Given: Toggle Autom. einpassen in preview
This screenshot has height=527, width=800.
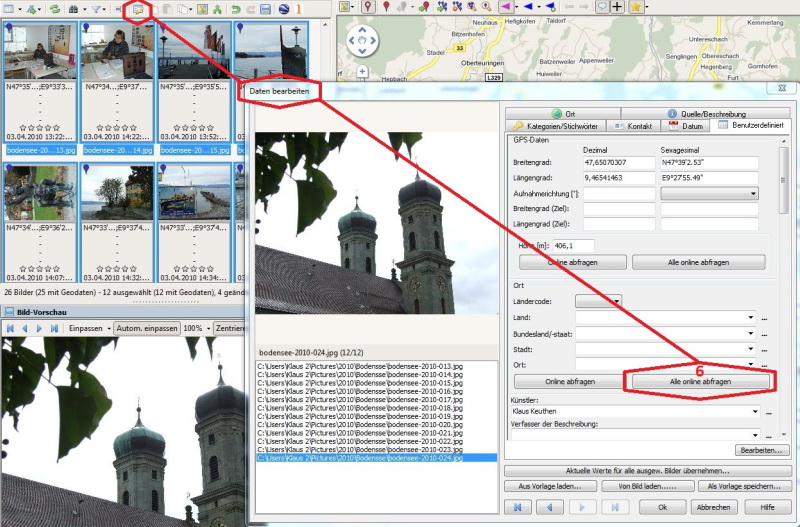Looking at the screenshot, I should (147, 329).
